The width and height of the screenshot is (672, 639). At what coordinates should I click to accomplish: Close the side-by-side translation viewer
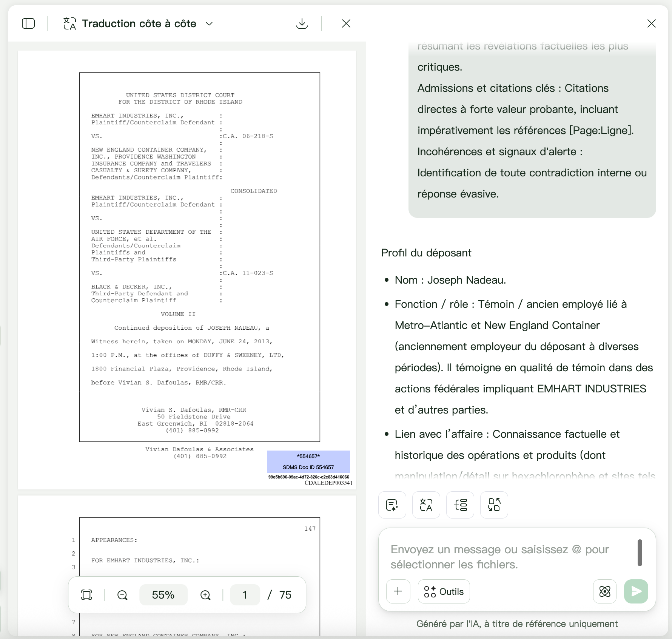click(x=346, y=23)
